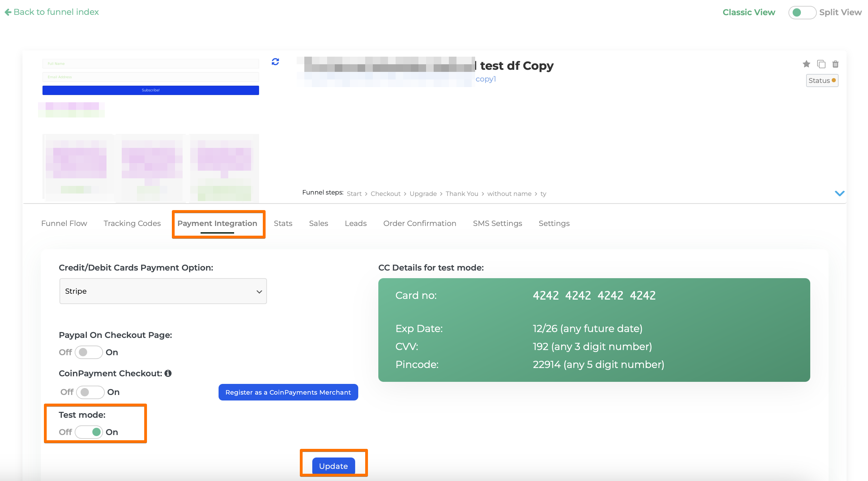Click the 'without name' funnel step
The height and width of the screenshot is (481, 868).
(509, 194)
